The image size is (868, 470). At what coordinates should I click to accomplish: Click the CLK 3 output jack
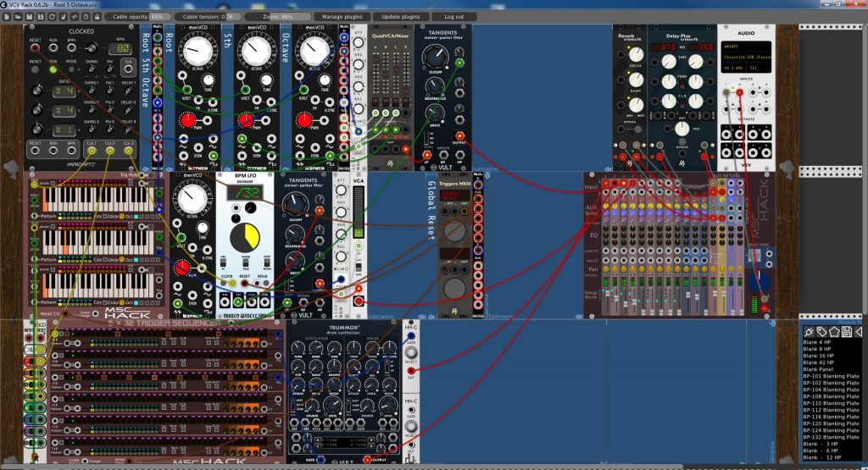tap(129, 151)
